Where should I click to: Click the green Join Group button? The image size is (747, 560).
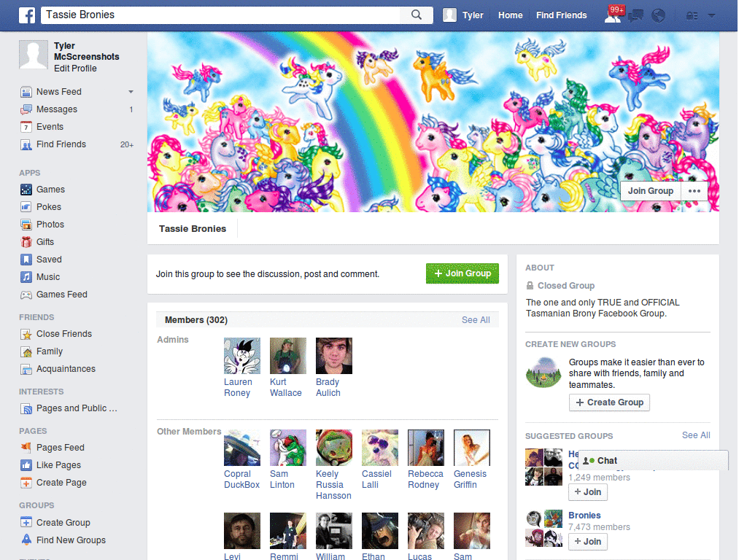(x=462, y=273)
